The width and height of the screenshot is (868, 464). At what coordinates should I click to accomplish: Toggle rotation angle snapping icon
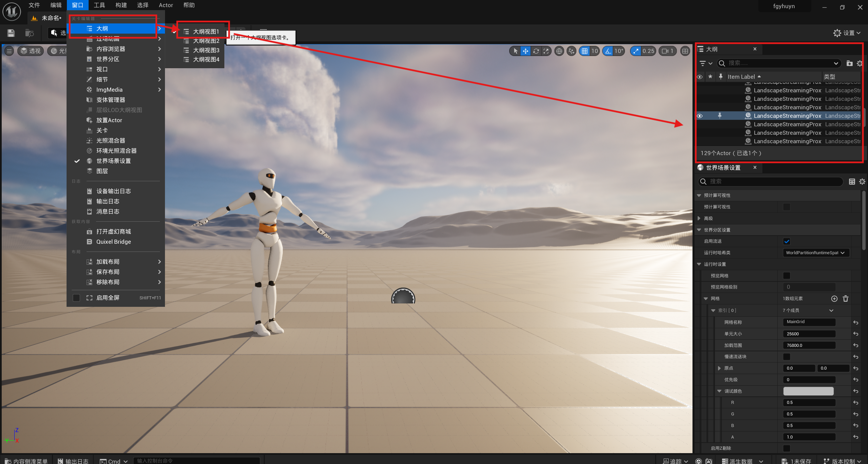[x=608, y=51]
